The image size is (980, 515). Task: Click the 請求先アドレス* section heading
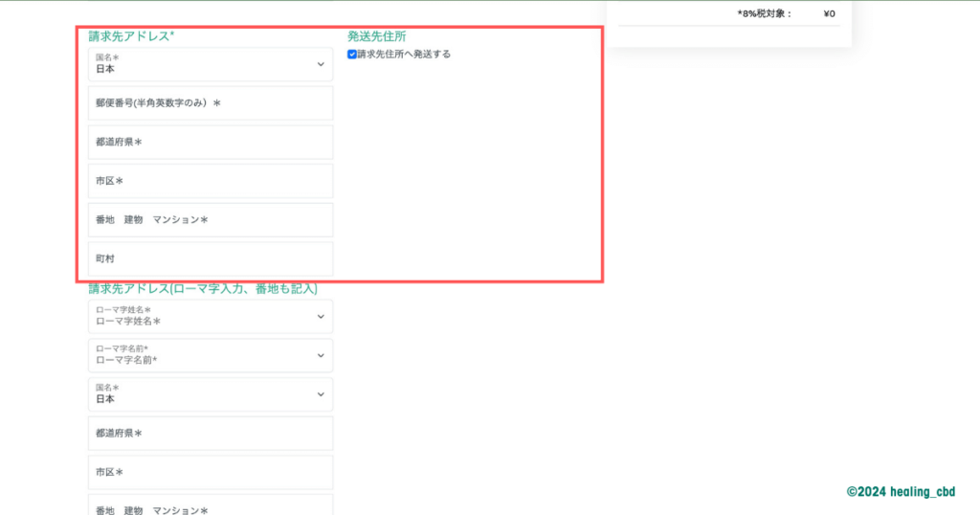pyautogui.click(x=132, y=36)
